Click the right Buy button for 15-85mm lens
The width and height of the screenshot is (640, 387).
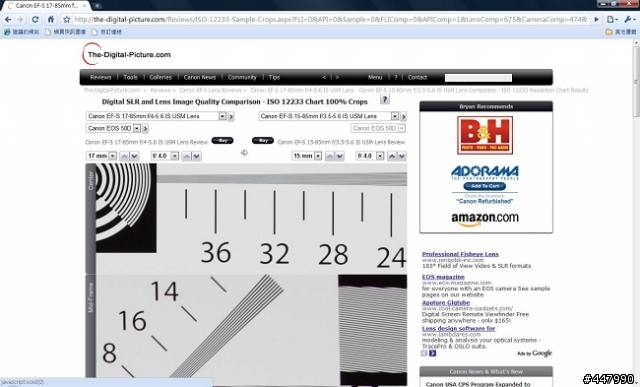coord(263,140)
